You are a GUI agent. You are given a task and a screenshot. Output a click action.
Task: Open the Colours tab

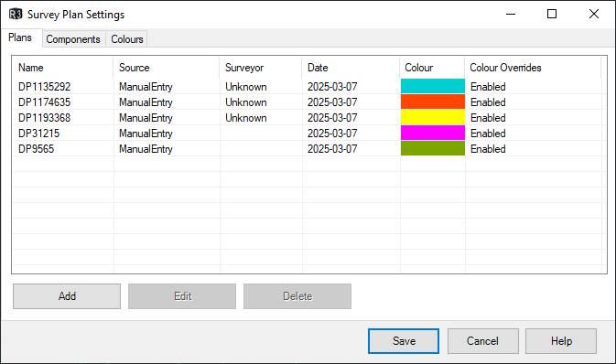[127, 39]
